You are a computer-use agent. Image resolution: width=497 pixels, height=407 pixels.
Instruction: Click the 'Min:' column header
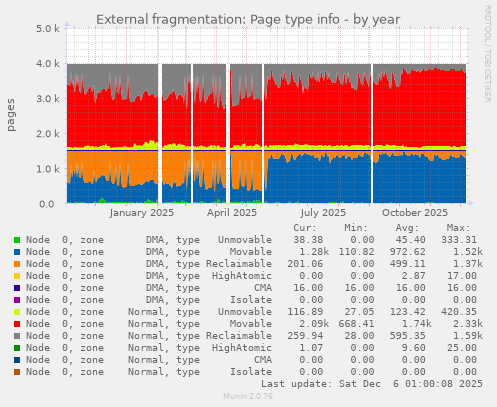tap(356, 228)
